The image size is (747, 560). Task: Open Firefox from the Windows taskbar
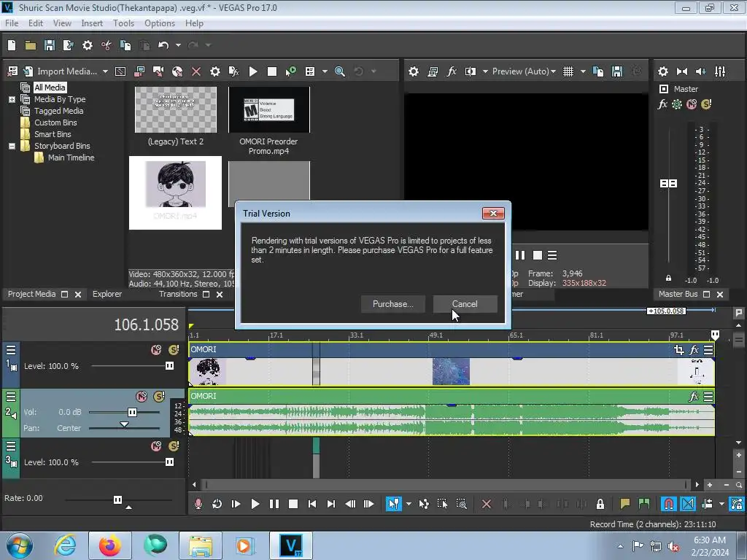pyautogui.click(x=109, y=545)
